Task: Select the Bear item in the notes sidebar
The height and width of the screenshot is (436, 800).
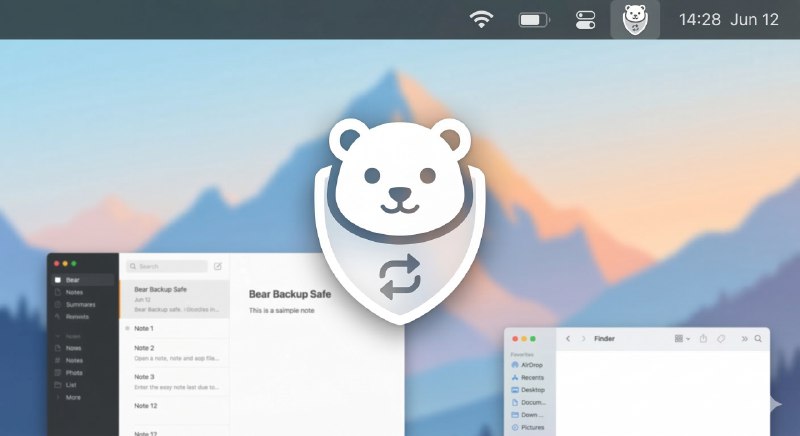Action: 83,280
